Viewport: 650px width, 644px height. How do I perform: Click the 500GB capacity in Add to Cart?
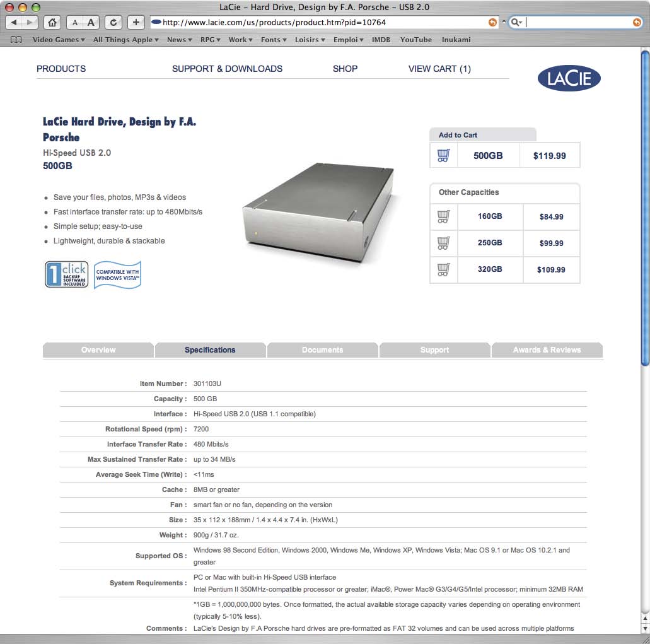[x=488, y=156]
